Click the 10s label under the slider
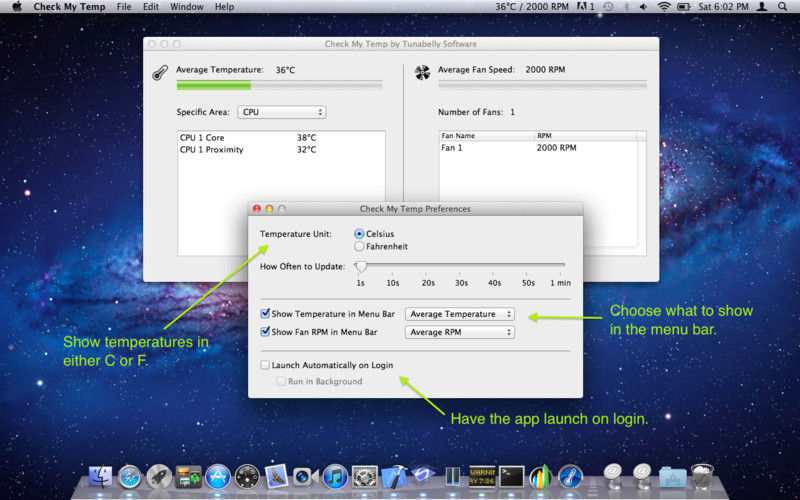 pyautogui.click(x=392, y=283)
